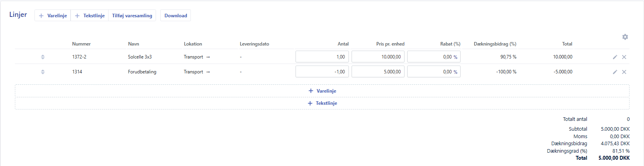Focus the Antal field showing -1,00
644x166 pixels.
[322, 72]
